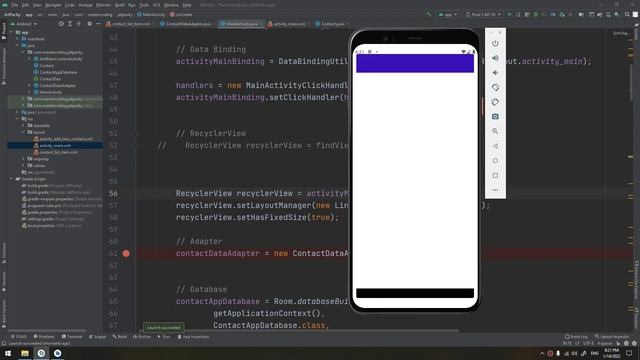Viewport: 640px width, 360px height.
Task: Open the File menu
Action: 15,5
